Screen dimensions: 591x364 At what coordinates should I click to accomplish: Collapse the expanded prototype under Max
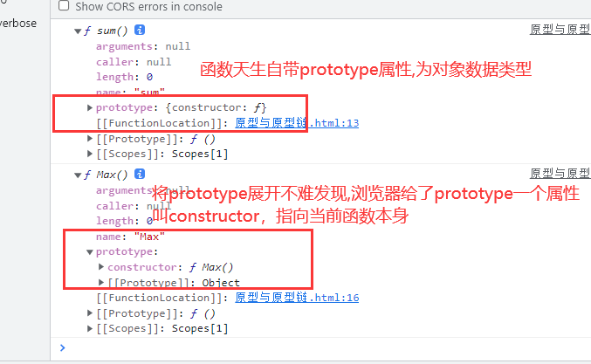(89, 251)
